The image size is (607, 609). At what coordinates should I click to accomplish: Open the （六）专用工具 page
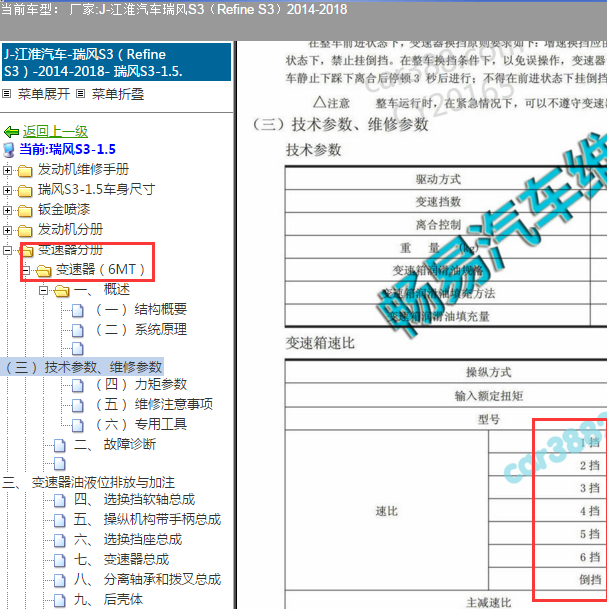click(x=141, y=425)
